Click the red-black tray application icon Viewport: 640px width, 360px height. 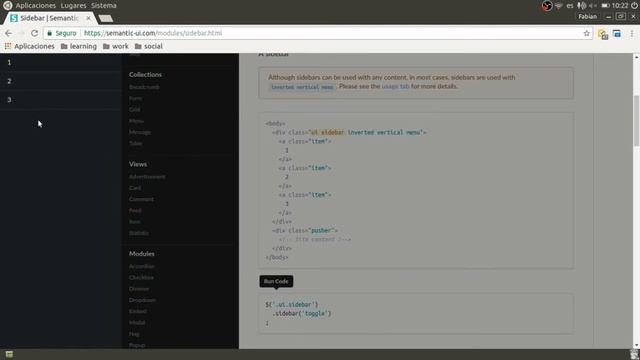coord(547,5)
